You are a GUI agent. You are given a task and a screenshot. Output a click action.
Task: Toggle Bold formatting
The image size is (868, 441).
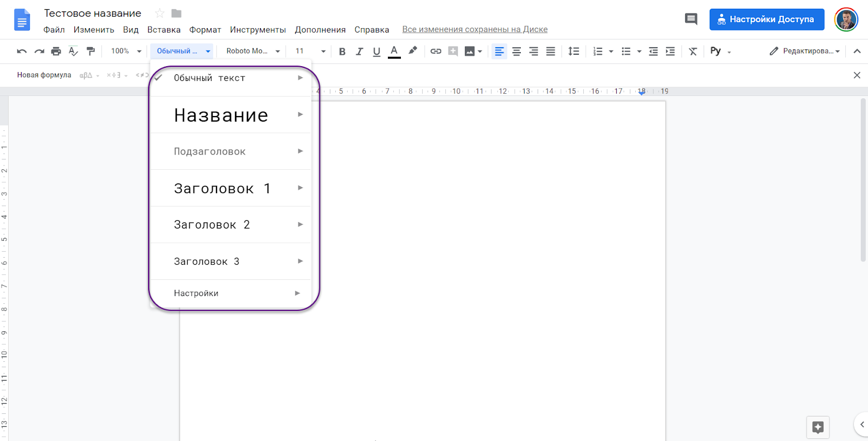point(342,52)
